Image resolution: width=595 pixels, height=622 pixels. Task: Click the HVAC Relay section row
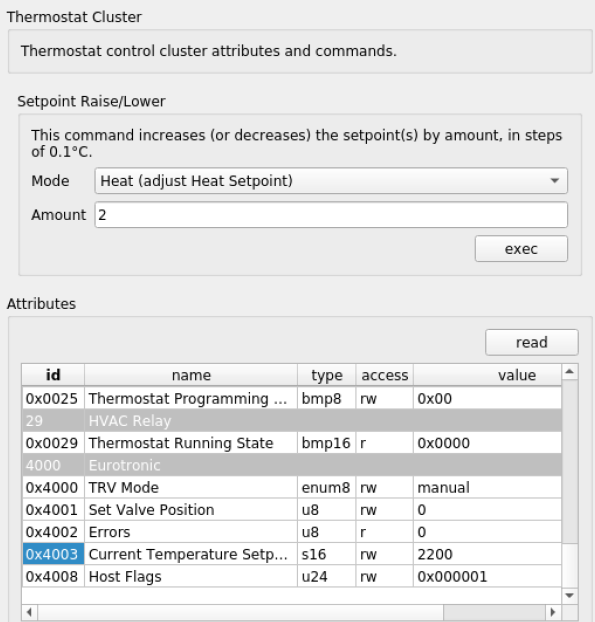coord(292,420)
